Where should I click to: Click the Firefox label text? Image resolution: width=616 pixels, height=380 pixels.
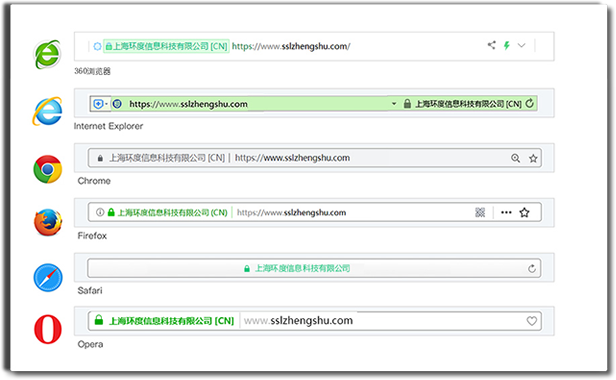[92, 236]
